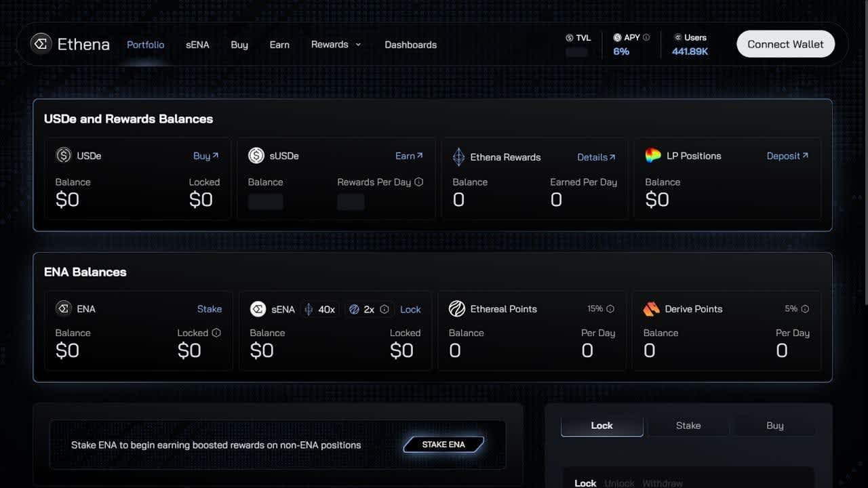
Task: Click 'Stake ENA to begin earning' text
Action: point(216,445)
